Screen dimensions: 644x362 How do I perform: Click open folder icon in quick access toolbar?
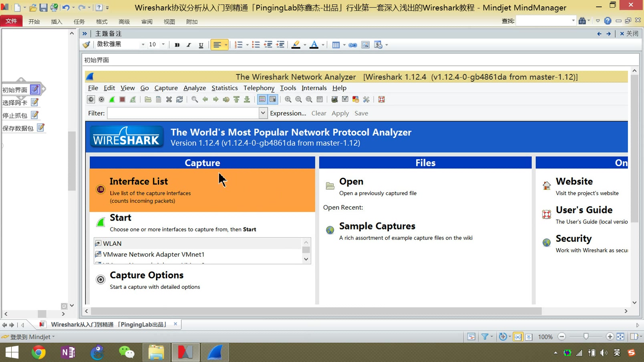33,7
